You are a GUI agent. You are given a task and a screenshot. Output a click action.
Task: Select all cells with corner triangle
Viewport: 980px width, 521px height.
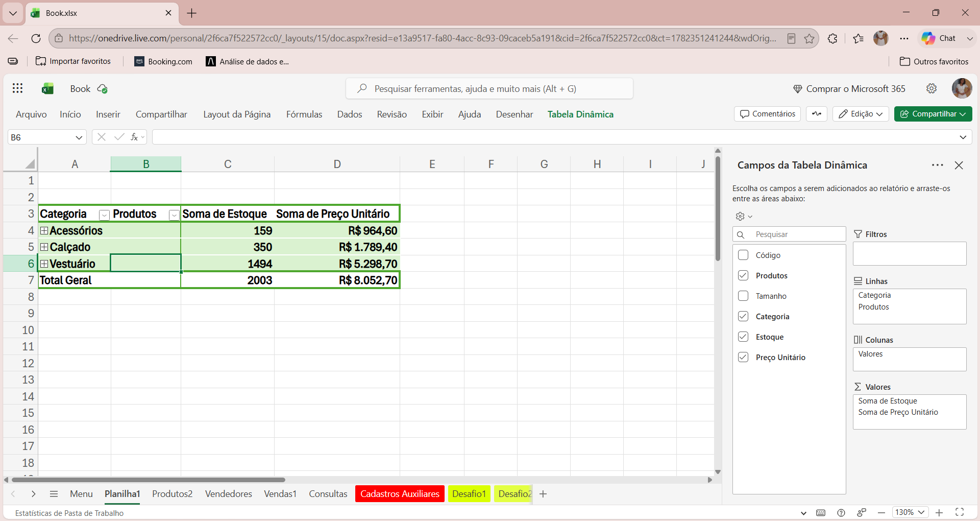(30, 164)
